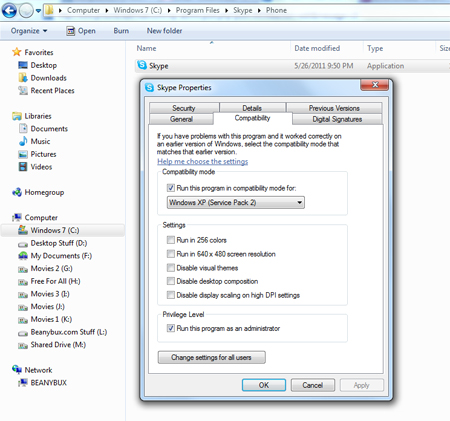
Task: Switch to the Details tab
Action: click(x=252, y=108)
